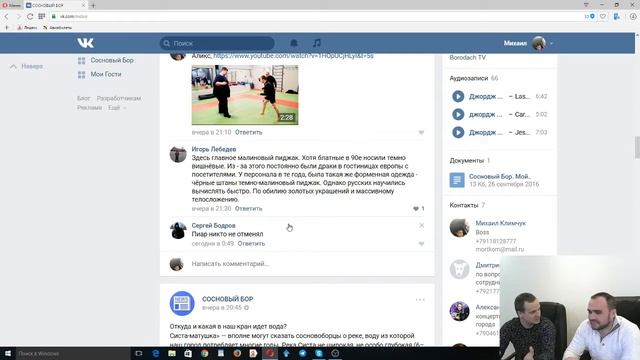Open the Windows Start button
The height and width of the screenshot is (360, 640).
(x=7, y=353)
